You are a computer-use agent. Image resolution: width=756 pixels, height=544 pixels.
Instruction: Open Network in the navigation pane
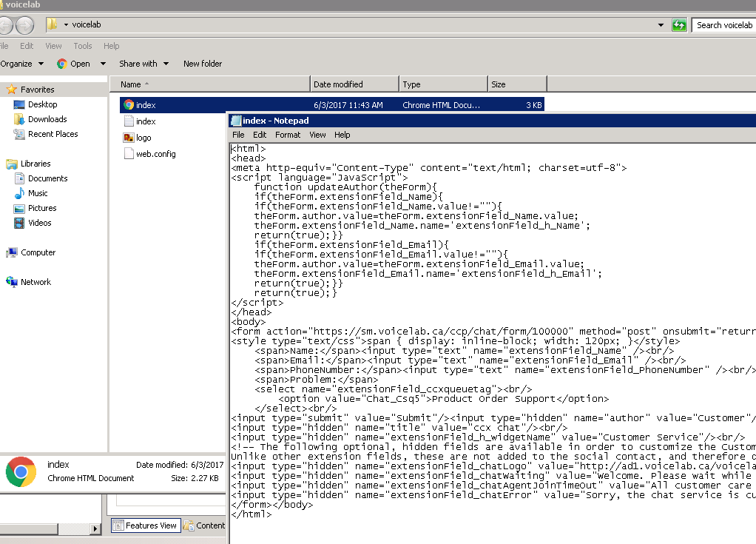[36, 282]
